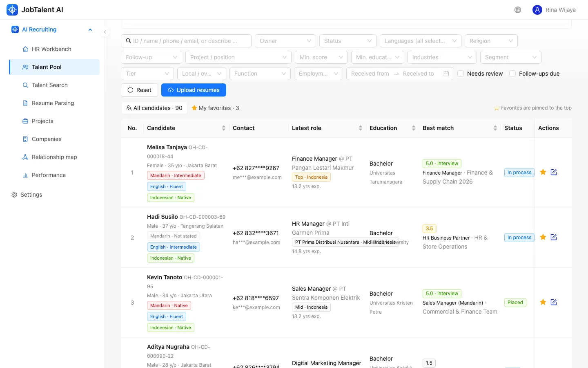Screen dimensions: 588x368
Task: Click the edit icon for Melisa Tanjaya
Action: (554, 172)
